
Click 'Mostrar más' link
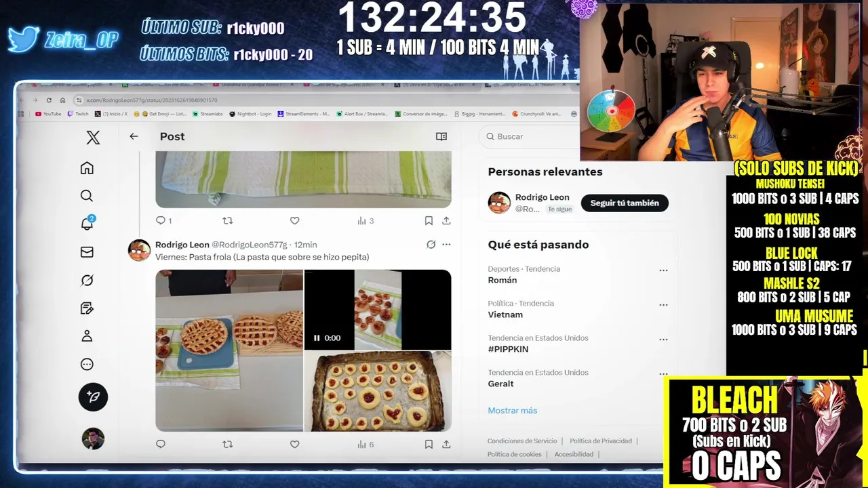(513, 410)
